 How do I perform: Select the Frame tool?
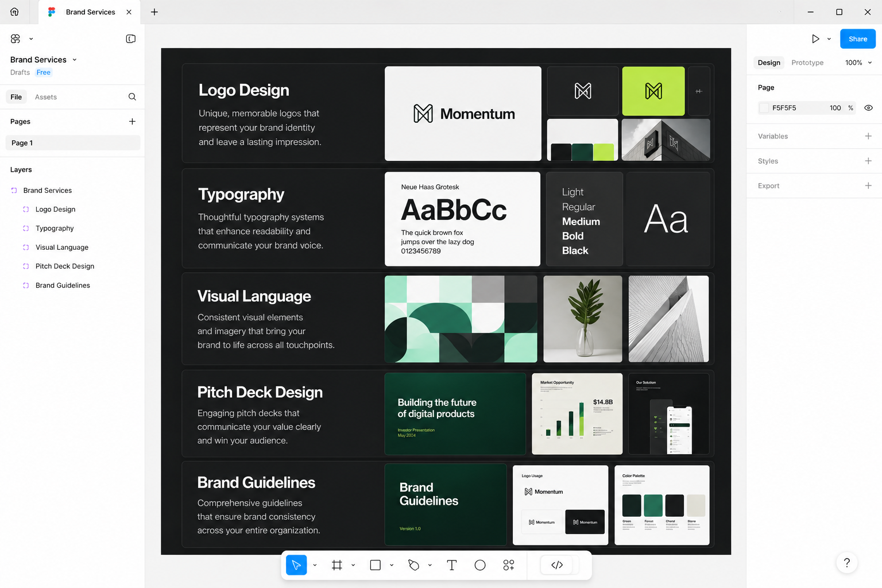point(337,565)
